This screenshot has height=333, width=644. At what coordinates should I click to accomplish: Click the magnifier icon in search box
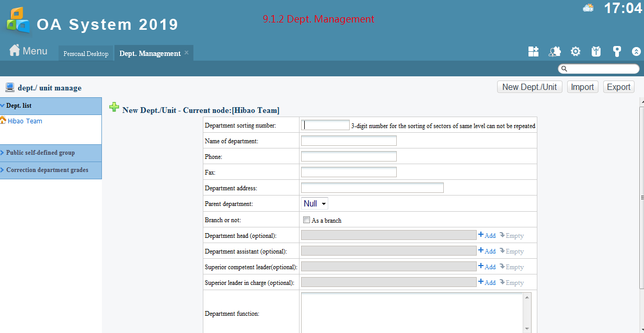pyautogui.click(x=564, y=69)
